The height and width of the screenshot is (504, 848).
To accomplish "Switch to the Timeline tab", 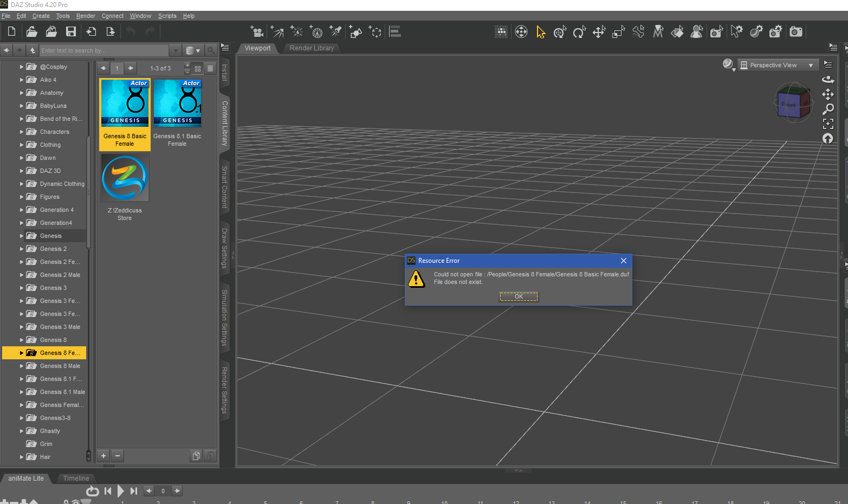I will click(76, 479).
